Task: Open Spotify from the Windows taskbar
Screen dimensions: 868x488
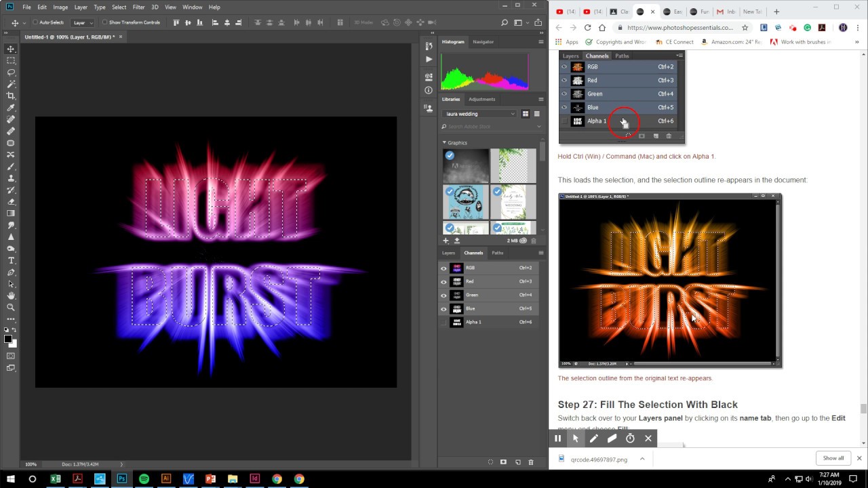Action: tap(144, 479)
